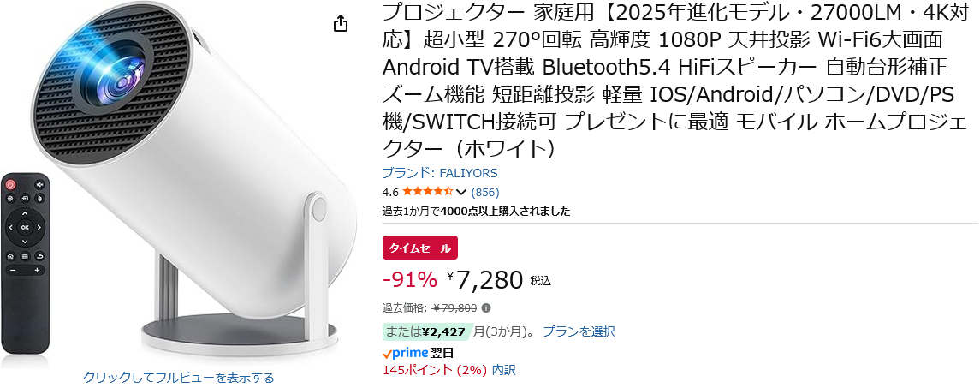Click the -91% discount percentage
This screenshot has height=388, width=980.
click(409, 279)
